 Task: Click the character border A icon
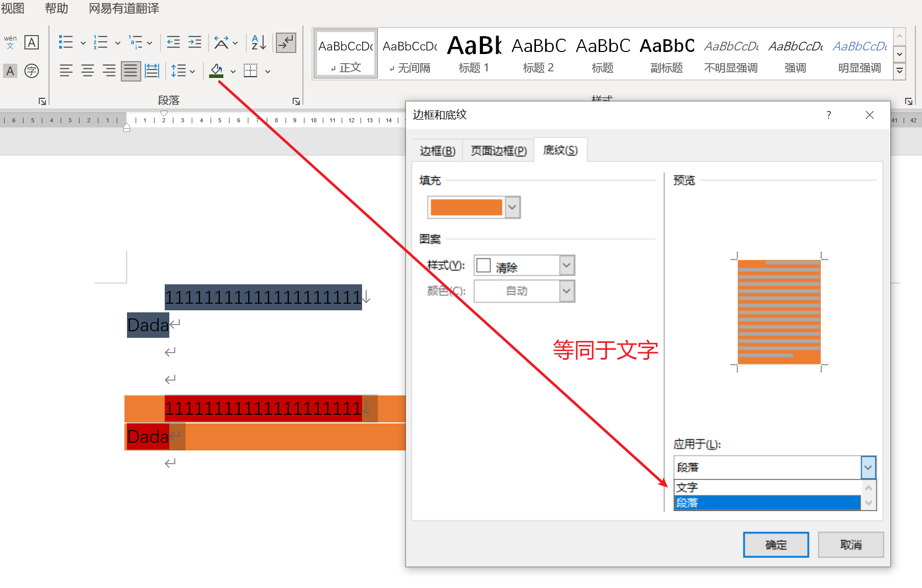pos(32,42)
